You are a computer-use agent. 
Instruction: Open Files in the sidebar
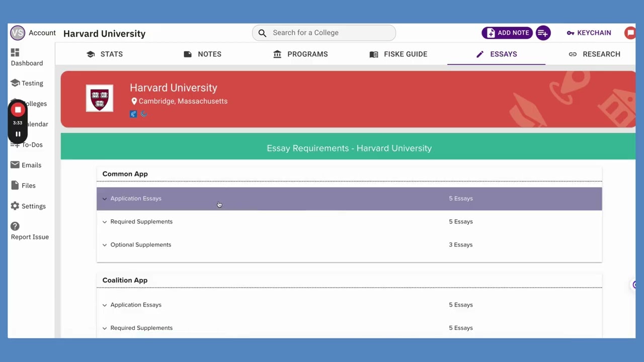point(29,186)
